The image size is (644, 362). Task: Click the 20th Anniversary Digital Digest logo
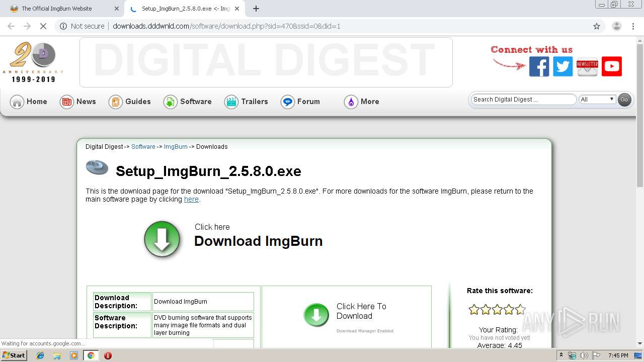pos(33,62)
